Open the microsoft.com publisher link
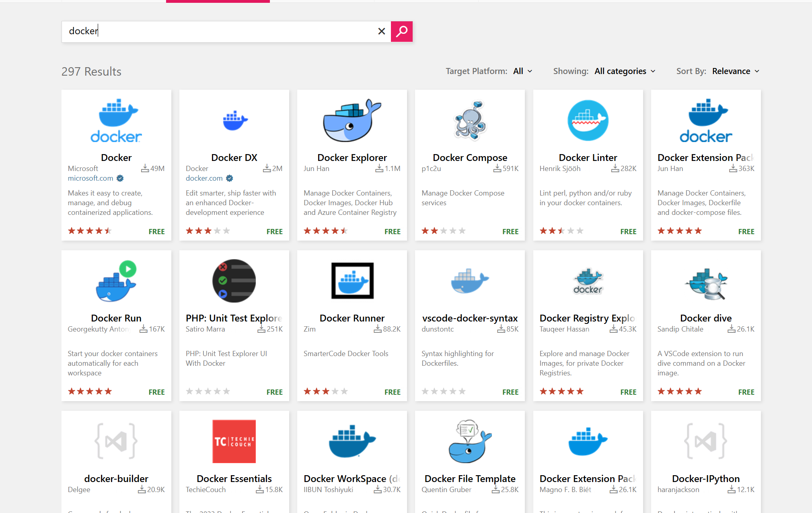The height and width of the screenshot is (513, 812). click(x=90, y=178)
